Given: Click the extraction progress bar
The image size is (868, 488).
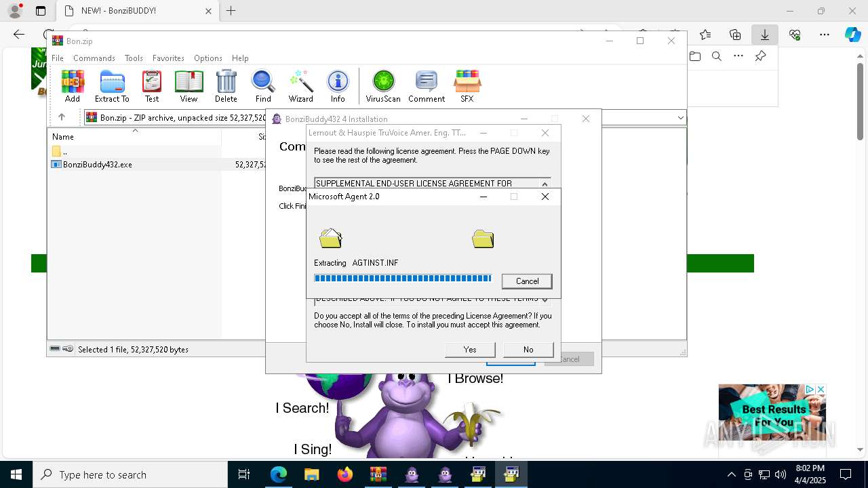Looking at the screenshot, I should point(403,279).
